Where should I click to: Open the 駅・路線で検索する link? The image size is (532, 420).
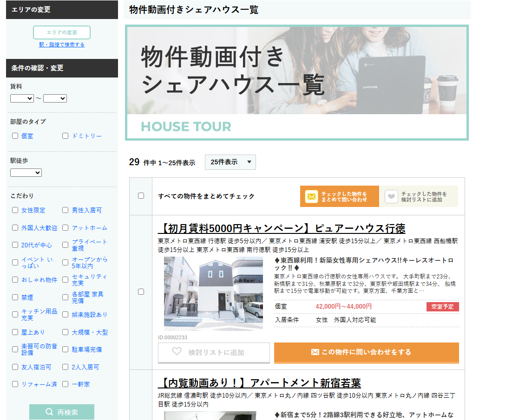(62, 44)
